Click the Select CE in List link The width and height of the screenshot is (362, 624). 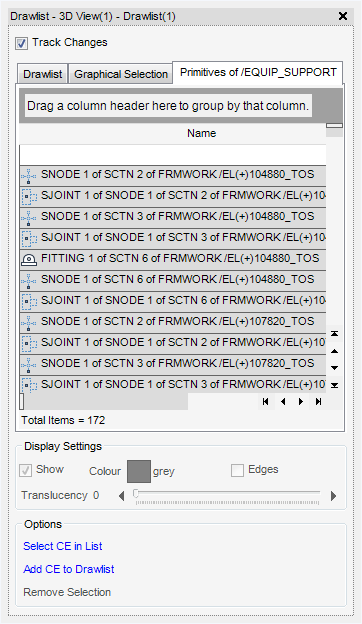(x=63, y=546)
